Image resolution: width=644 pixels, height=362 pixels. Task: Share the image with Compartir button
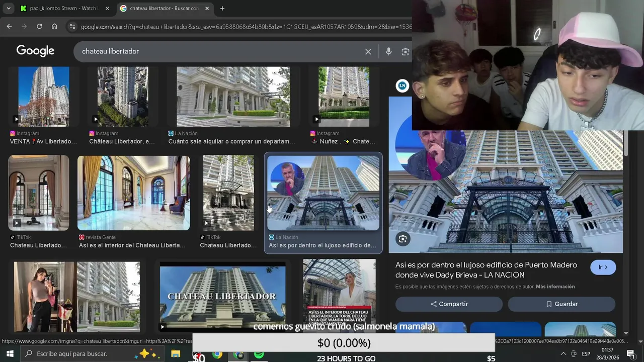coord(449,304)
